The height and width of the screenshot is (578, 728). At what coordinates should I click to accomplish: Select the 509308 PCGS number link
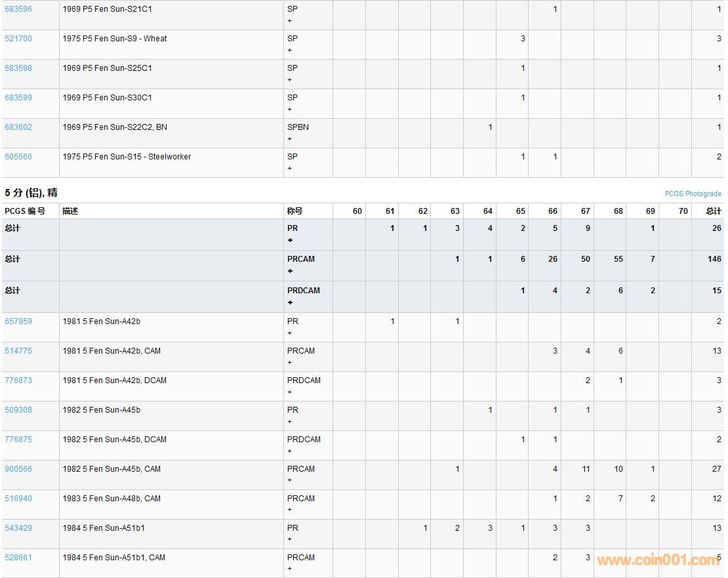point(18,410)
